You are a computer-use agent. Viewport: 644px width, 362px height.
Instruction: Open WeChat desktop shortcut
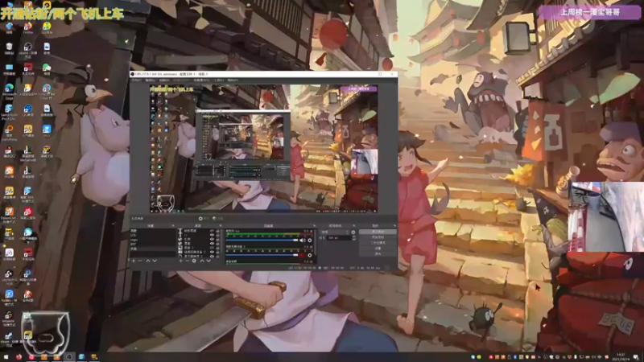[47, 69]
